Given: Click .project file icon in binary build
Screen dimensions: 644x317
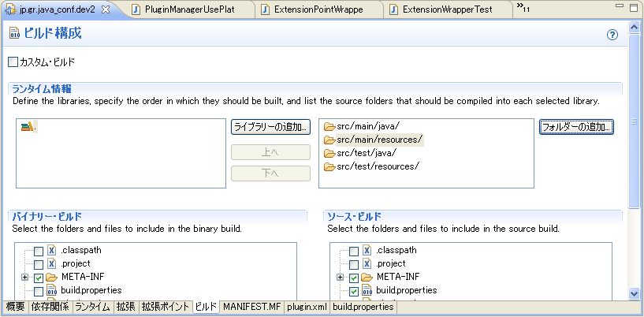Looking at the screenshot, I should pyautogui.click(x=51, y=263).
